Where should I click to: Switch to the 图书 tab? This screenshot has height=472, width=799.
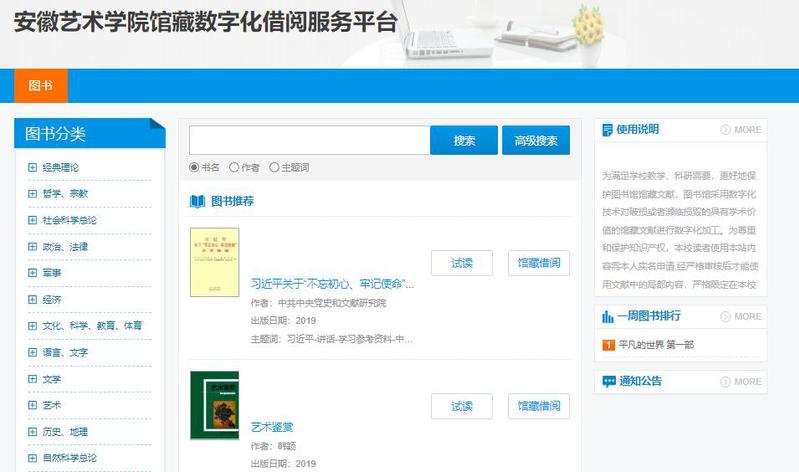pyautogui.click(x=41, y=86)
